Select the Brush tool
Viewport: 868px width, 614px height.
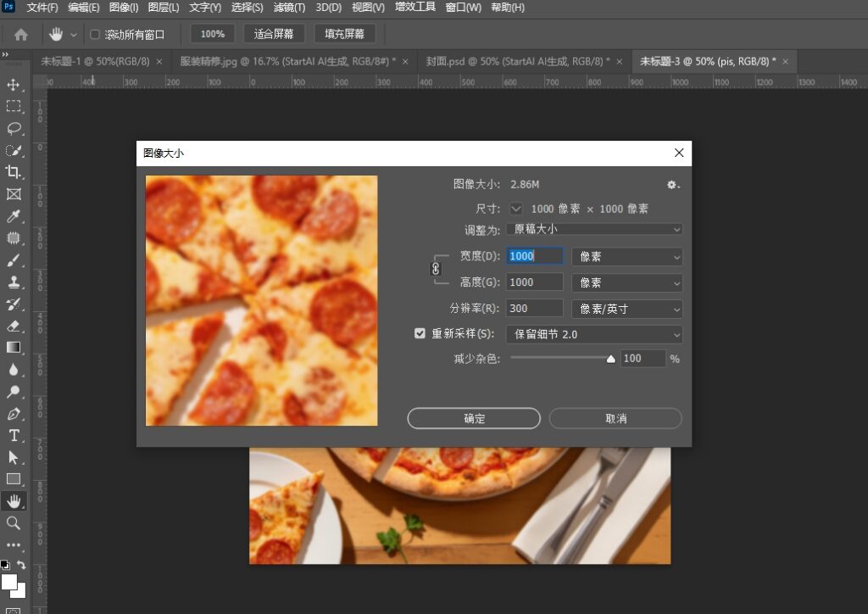pos(14,260)
